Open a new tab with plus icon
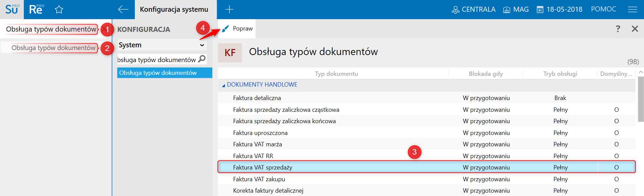Viewport: 644px width, 196px height. (x=229, y=9)
